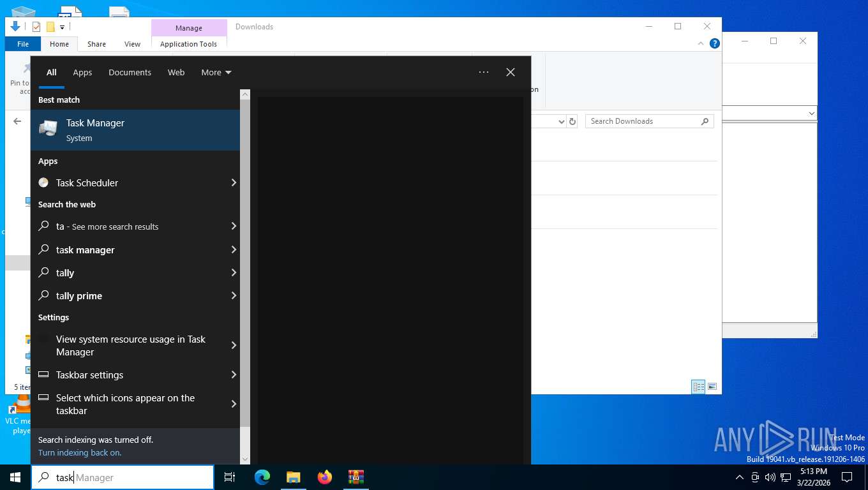Click the Windows Start button

(x=15, y=477)
